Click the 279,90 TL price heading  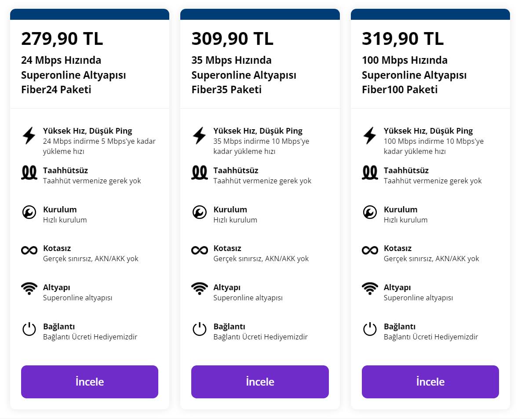[x=62, y=39]
